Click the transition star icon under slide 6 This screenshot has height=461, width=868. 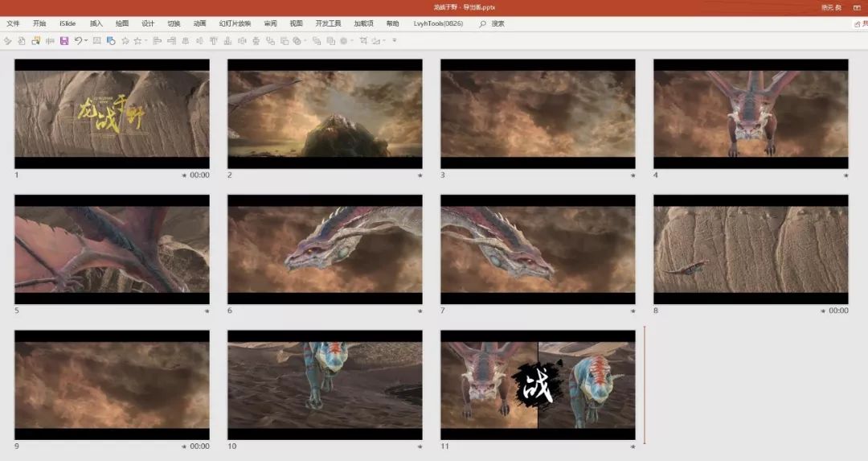coord(420,311)
